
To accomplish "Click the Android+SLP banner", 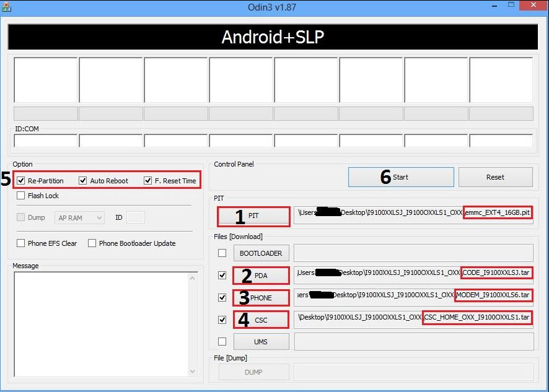I will 273,37.
